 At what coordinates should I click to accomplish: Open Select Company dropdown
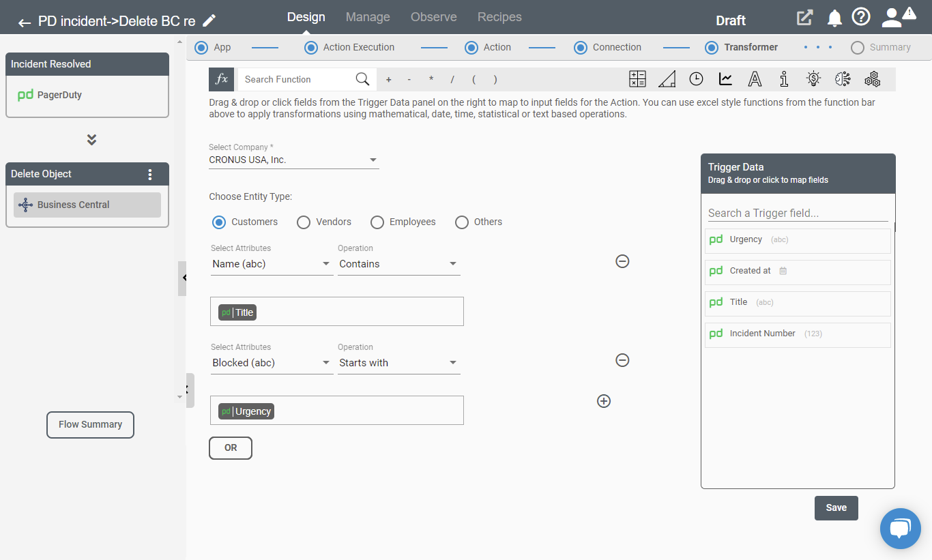point(293,160)
